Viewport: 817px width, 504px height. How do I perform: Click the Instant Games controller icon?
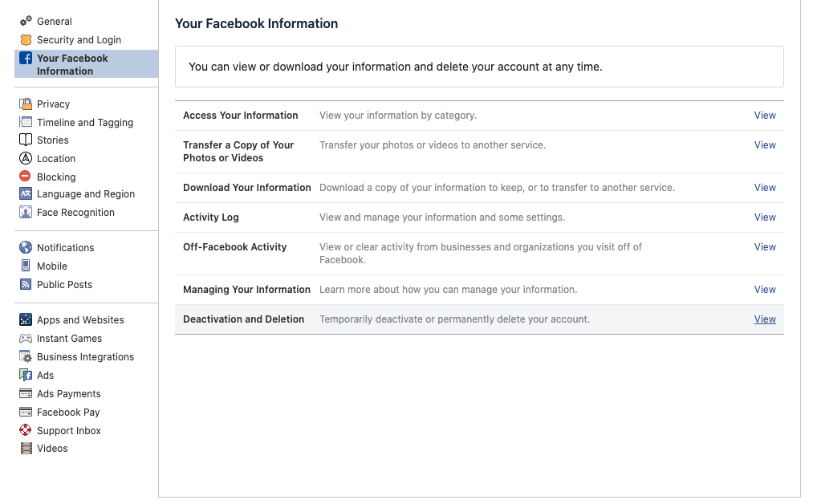coord(26,338)
